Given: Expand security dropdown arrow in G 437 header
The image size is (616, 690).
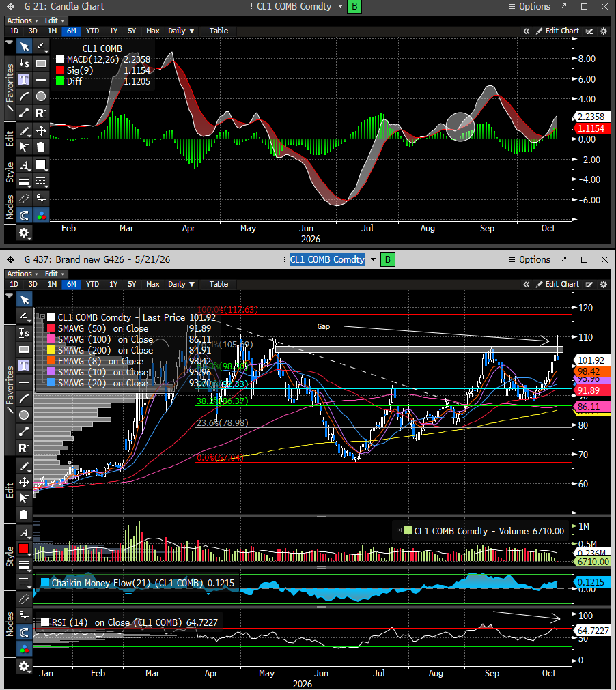Looking at the screenshot, I should click(374, 259).
